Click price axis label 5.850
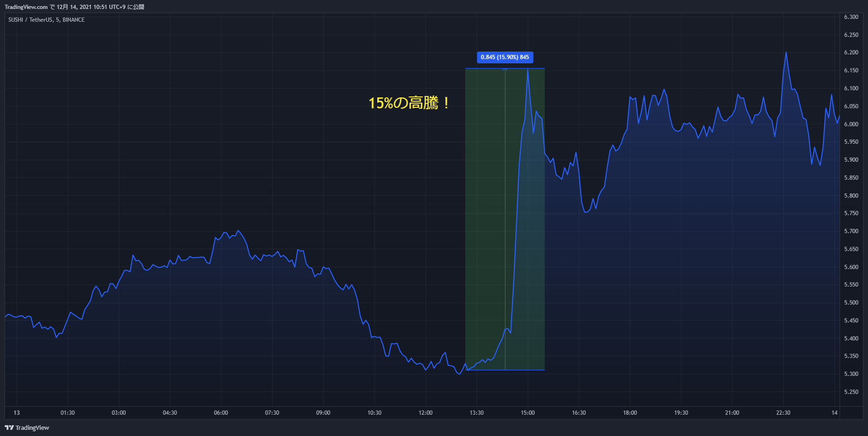 [851, 178]
